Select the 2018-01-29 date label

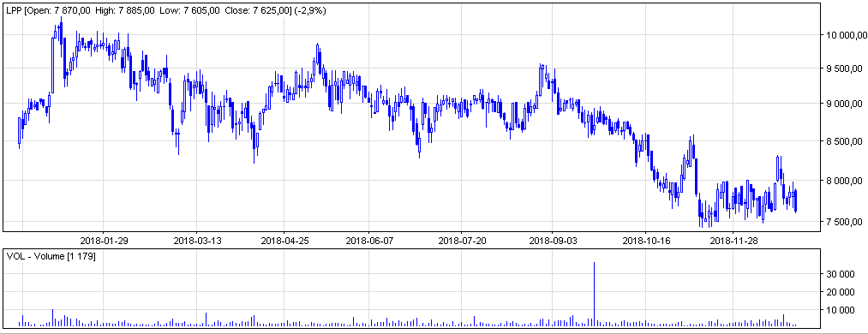(104, 241)
